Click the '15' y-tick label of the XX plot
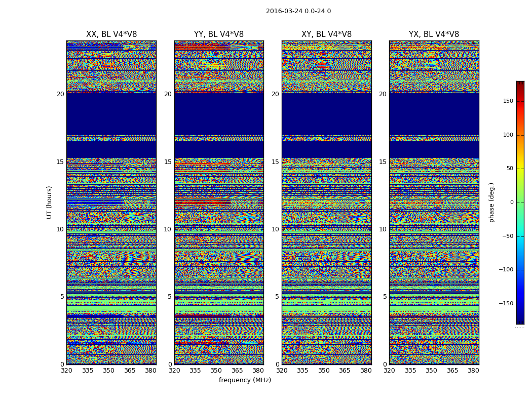 60,161
